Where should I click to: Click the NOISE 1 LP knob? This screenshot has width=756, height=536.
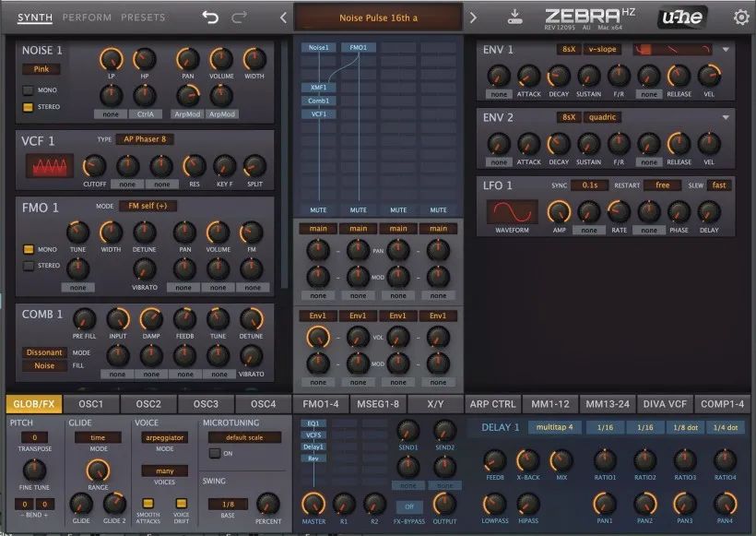tap(112, 59)
